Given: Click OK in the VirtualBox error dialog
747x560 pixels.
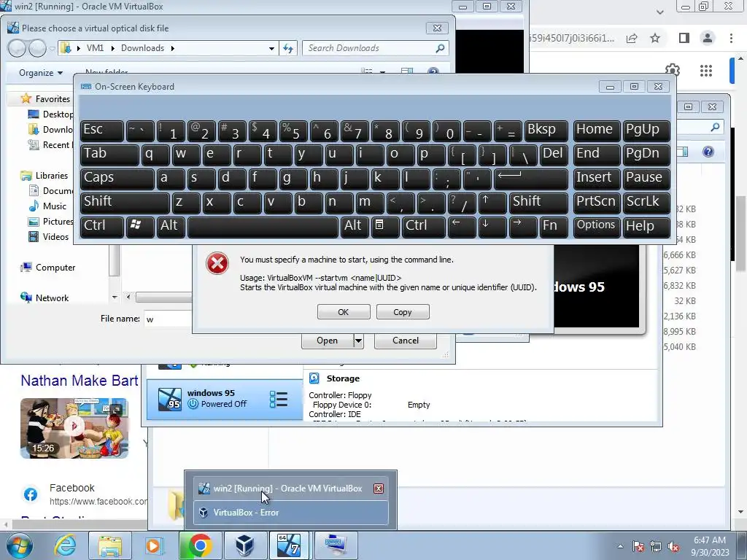Looking at the screenshot, I should point(344,312).
